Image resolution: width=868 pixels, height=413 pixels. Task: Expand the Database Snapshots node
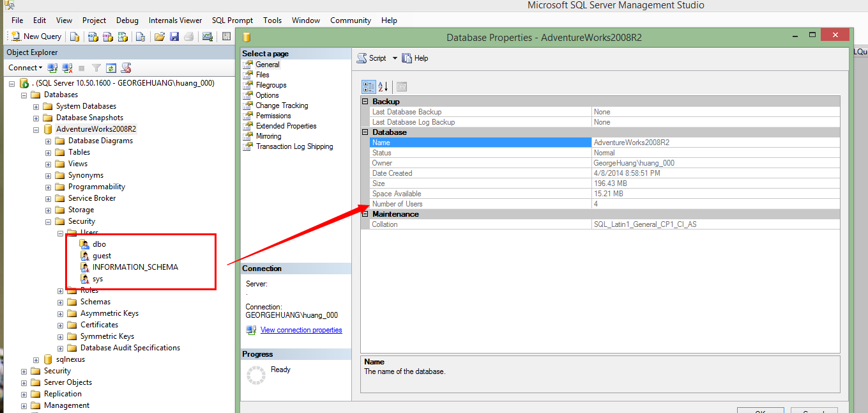tap(36, 118)
